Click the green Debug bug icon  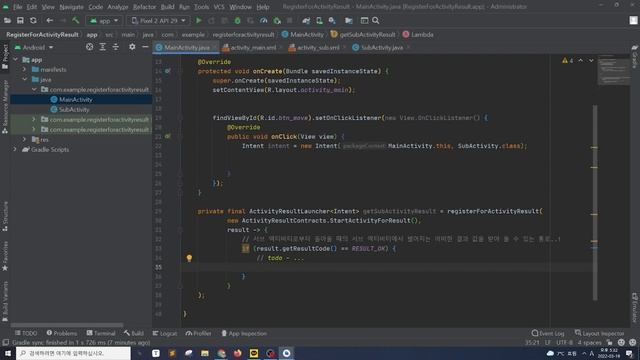pos(238,20)
